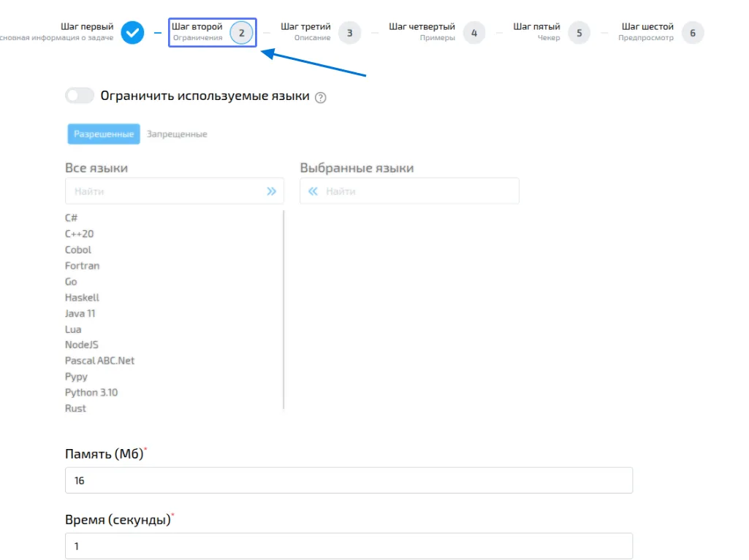Click the help question mark icon

click(320, 98)
